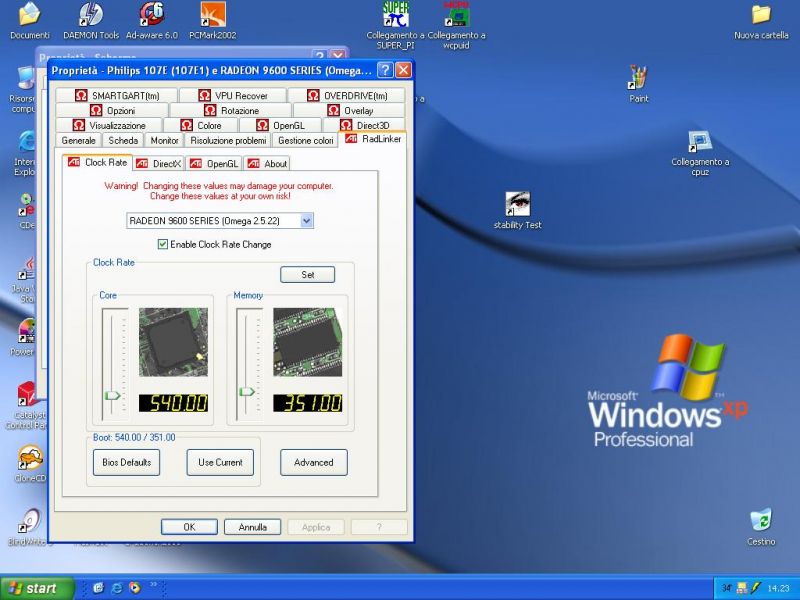Switch to the Gestione colori tab
The image size is (800, 600).
click(306, 140)
